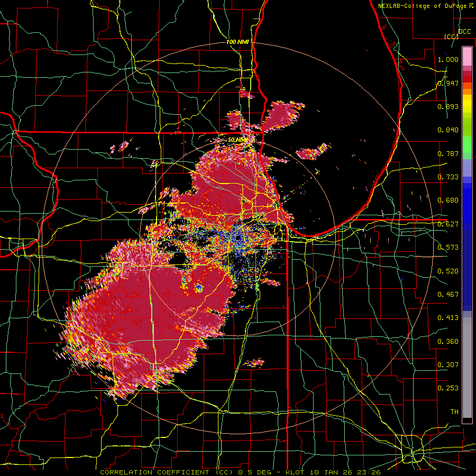
Task: Click the black radar site dot at the center of the range rings
Action: (x=237, y=238)
